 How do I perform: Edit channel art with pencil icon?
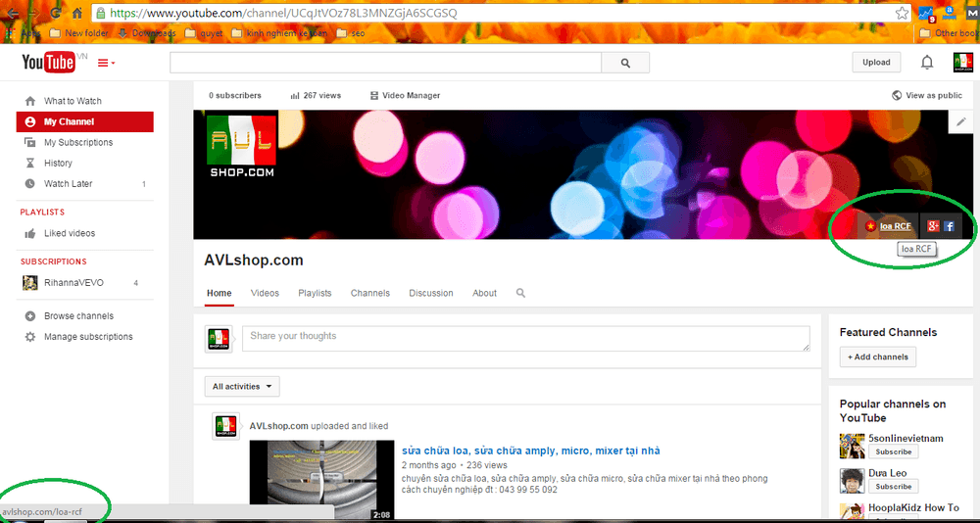(x=961, y=121)
